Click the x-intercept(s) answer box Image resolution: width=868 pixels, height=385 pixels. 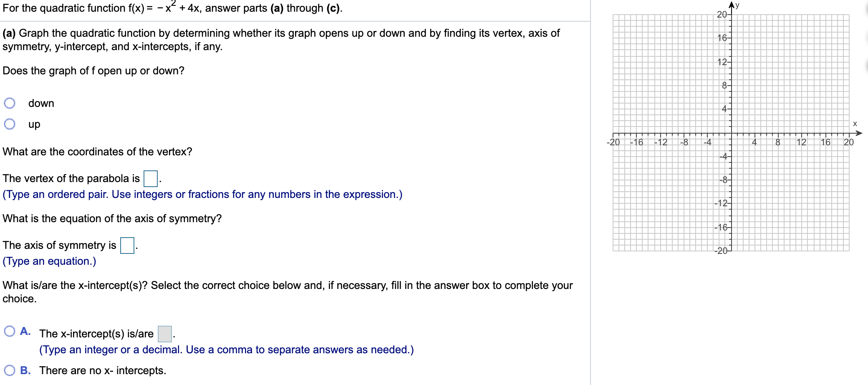coord(165,334)
